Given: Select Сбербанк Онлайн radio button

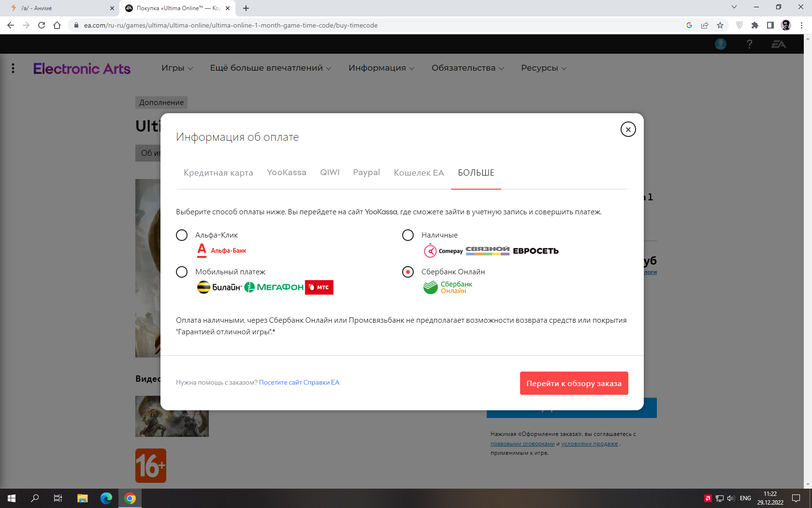Looking at the screenshot, I should [408, 272].
